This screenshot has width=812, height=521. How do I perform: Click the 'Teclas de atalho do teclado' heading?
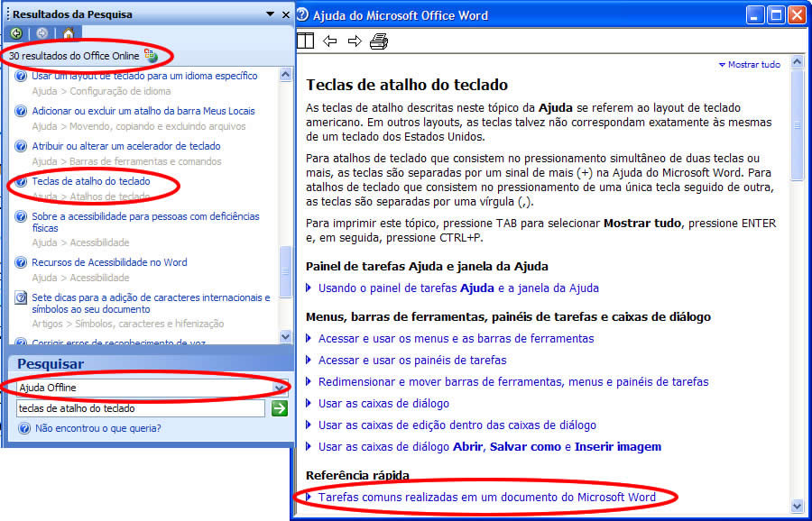point(407,85)
